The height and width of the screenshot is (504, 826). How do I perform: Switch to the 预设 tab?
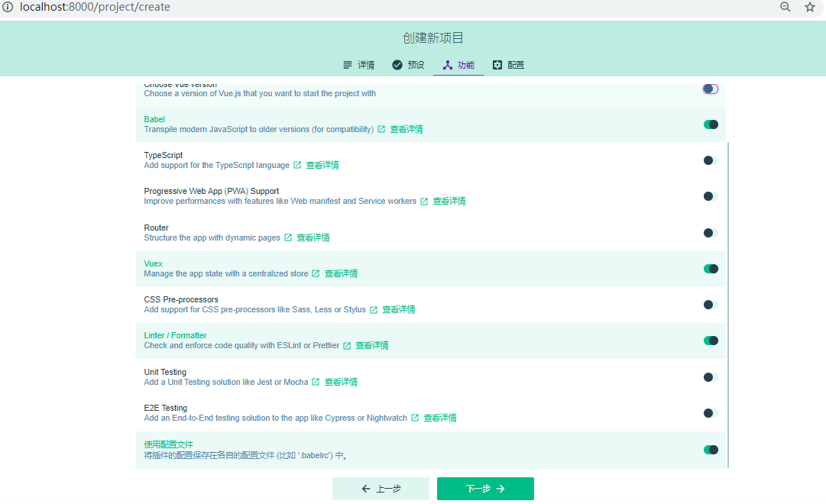[408, 65]
